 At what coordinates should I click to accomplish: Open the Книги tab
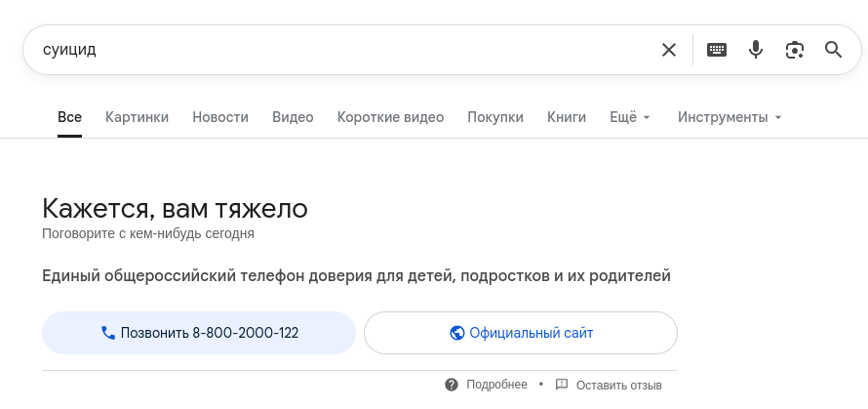[x=567, y=117]
